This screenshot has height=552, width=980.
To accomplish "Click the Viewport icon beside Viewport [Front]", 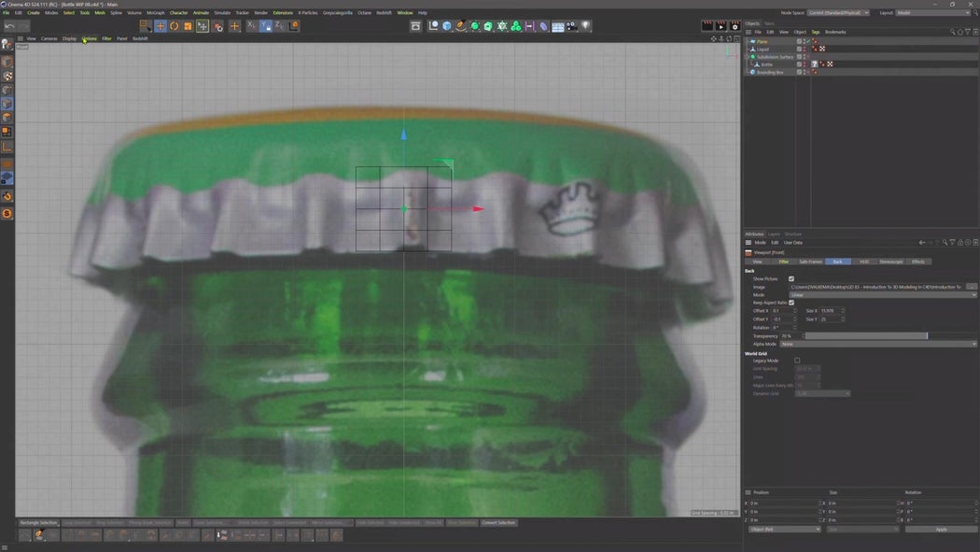I will click(x=749, y=252).
